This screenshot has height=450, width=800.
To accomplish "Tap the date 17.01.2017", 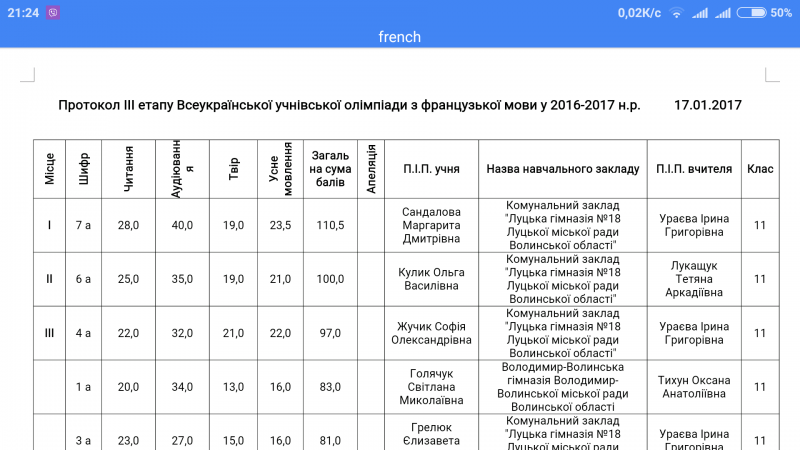I will point(708,105).
